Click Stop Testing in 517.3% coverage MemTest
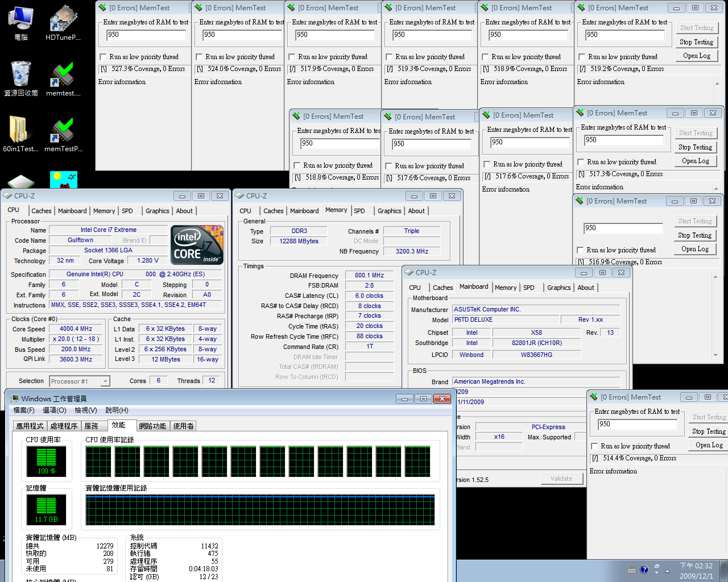Viewport: 728px width, 582px height. tap(696, 147)
